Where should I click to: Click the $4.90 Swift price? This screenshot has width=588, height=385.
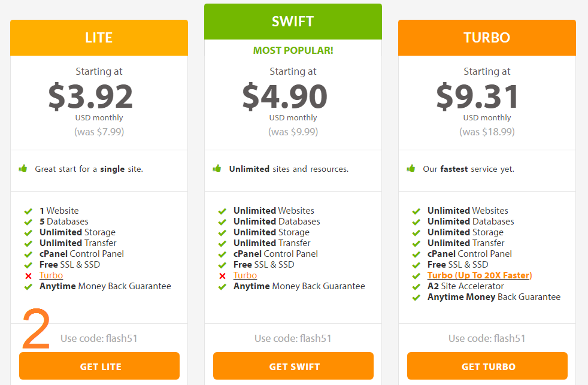pyautogui.click(x=284, y=96)
